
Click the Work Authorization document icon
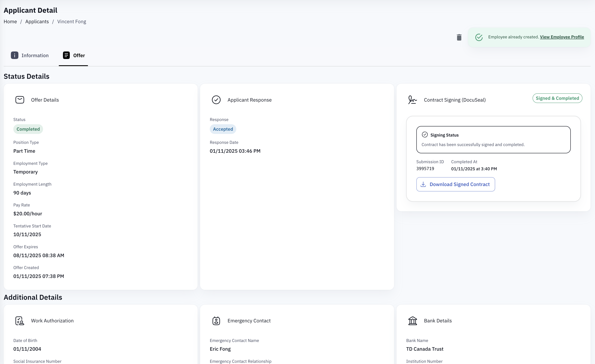(20, 321)
